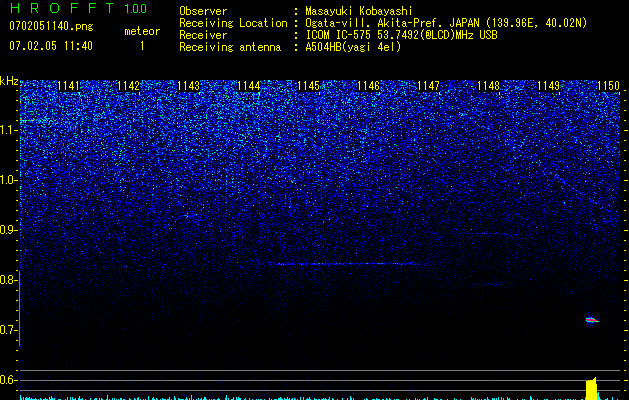The image size is (629, 400).
Task: Click the 1142 time marker
Action: (128, 86)
